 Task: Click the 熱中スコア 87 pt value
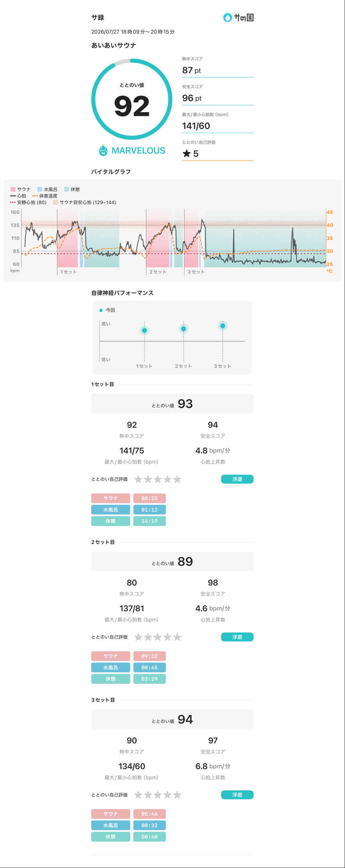pos(191,70)
